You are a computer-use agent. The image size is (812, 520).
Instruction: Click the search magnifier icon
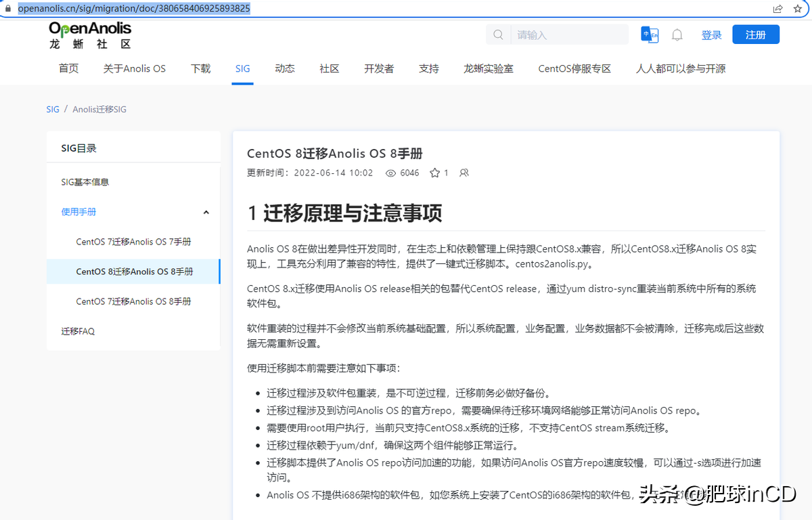[499, 35]
